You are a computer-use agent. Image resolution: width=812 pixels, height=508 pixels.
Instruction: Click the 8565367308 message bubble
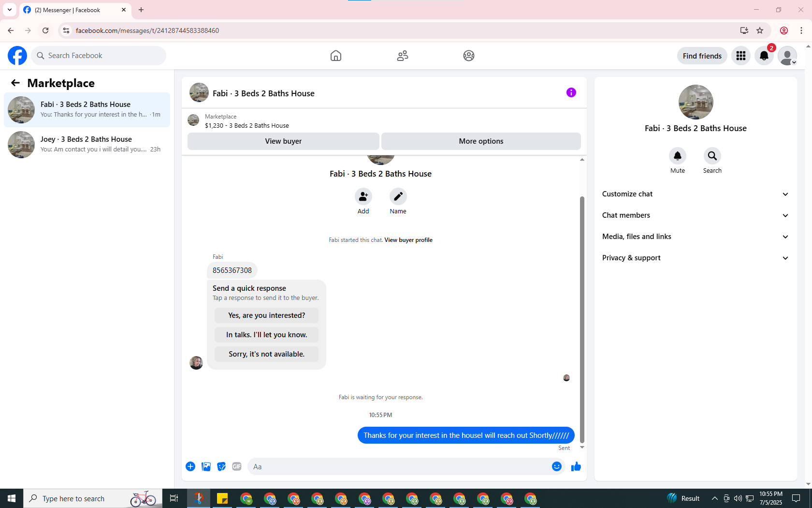click(x=232, y=270)
